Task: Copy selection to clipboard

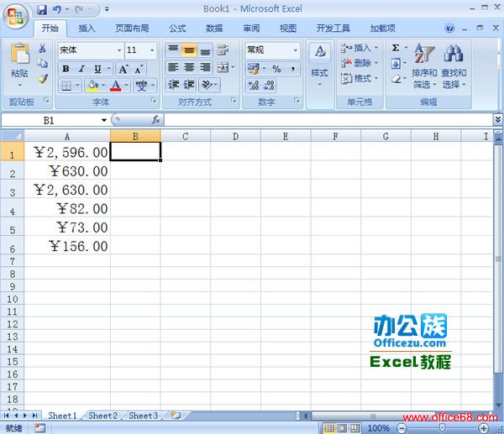Action: click(x=42, y=63)
